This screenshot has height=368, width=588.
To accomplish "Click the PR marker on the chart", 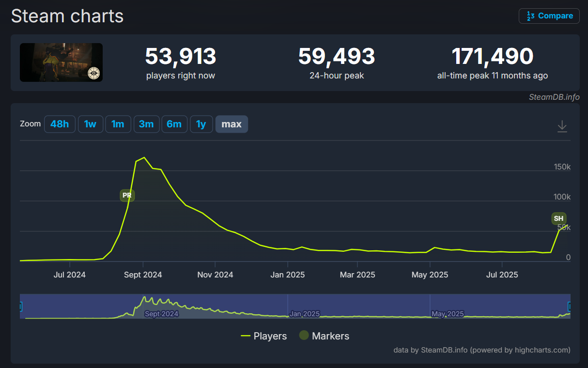I will [x=127, y=196].
